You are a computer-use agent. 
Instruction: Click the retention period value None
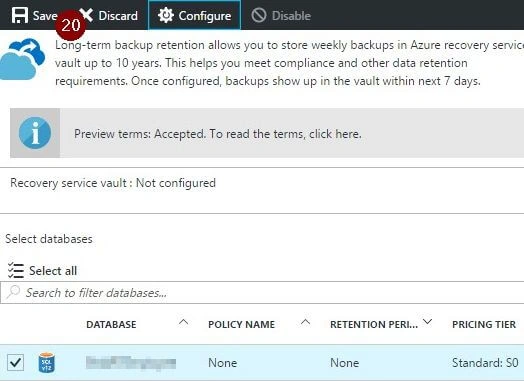[345, 363]
